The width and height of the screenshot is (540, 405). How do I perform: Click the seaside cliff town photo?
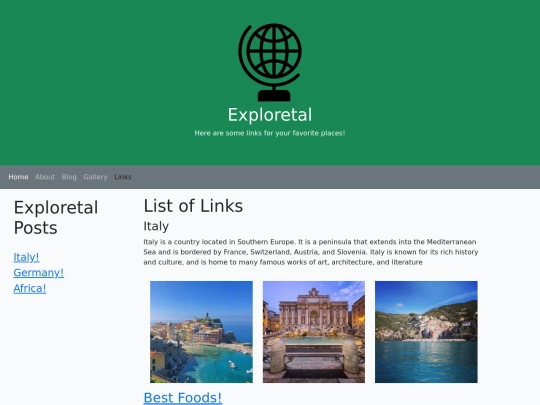(x=426, y=332)
